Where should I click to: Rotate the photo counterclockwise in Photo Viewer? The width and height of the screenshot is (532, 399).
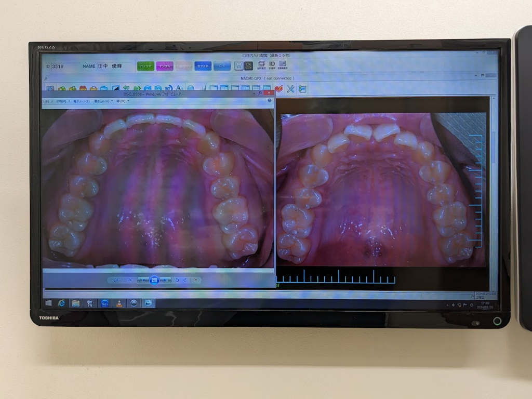[177, 280]
